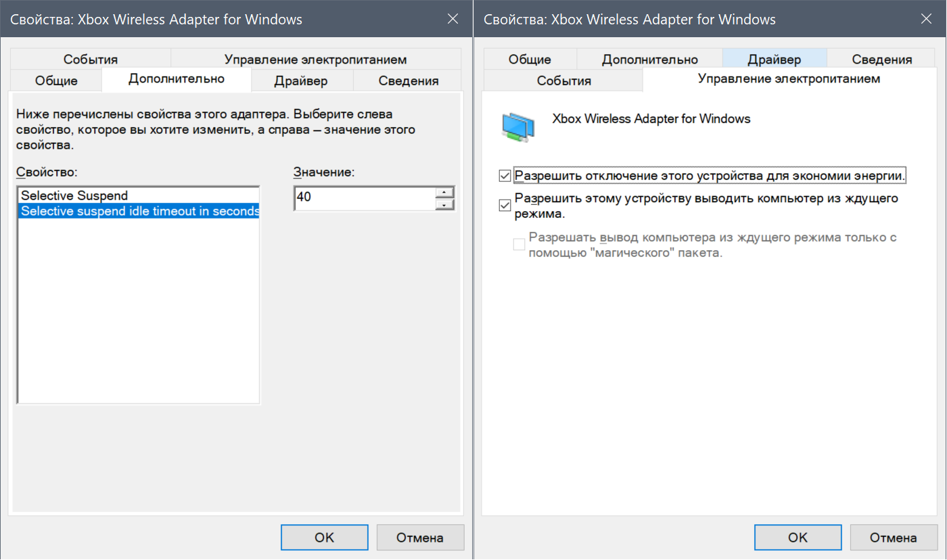This screenshot has width=947, height=560.
Task: Close the right properties window
Action: point(927,19)
